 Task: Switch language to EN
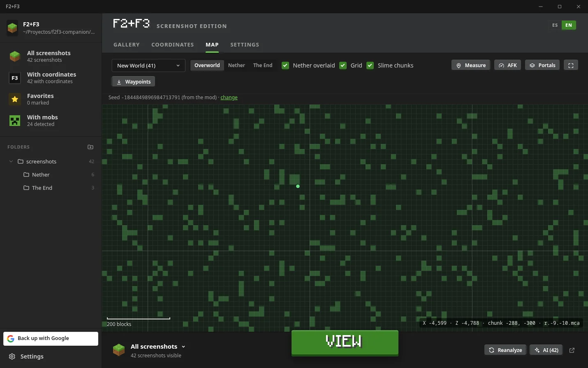(569, 25)
